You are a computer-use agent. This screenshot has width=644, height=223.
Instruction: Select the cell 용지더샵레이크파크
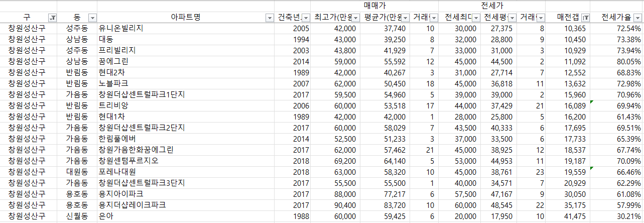click(x=186, y=204)
